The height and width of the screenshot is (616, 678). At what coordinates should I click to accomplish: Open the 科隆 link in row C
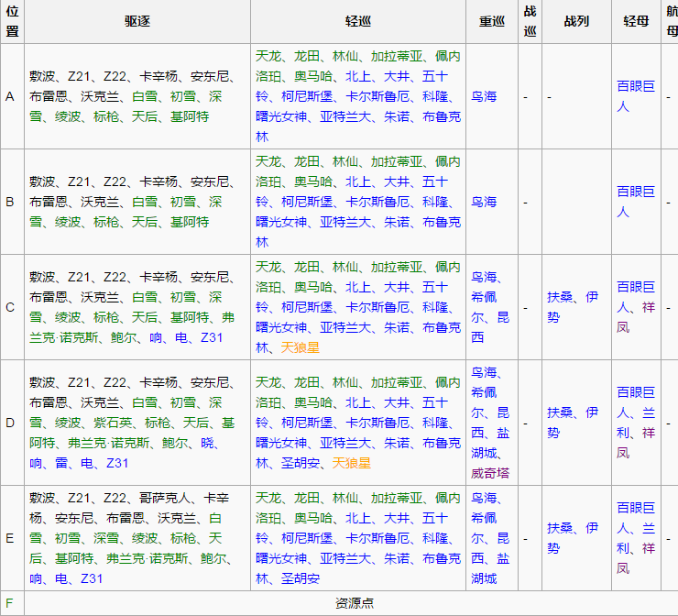coord(435,307)
